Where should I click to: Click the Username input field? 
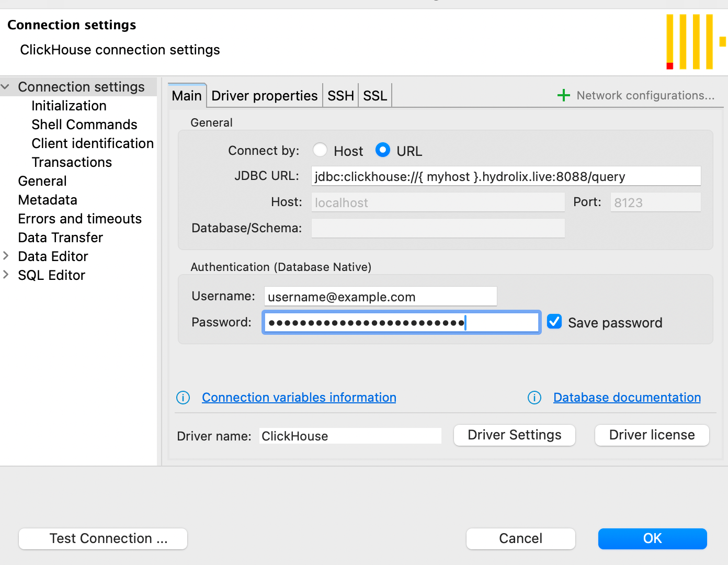tap(381, 297)
